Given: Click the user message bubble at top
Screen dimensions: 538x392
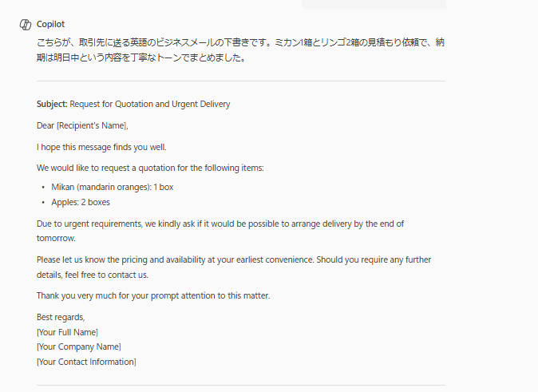Looking at the screenshot, I should pyautogui.click(x=374, y=4).
